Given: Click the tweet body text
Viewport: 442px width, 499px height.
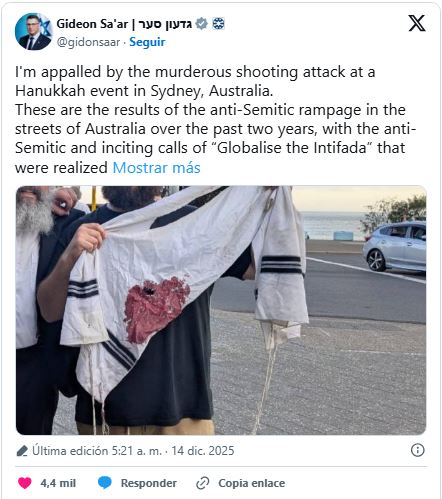Looking at the screenshot, I should point(215,120).
